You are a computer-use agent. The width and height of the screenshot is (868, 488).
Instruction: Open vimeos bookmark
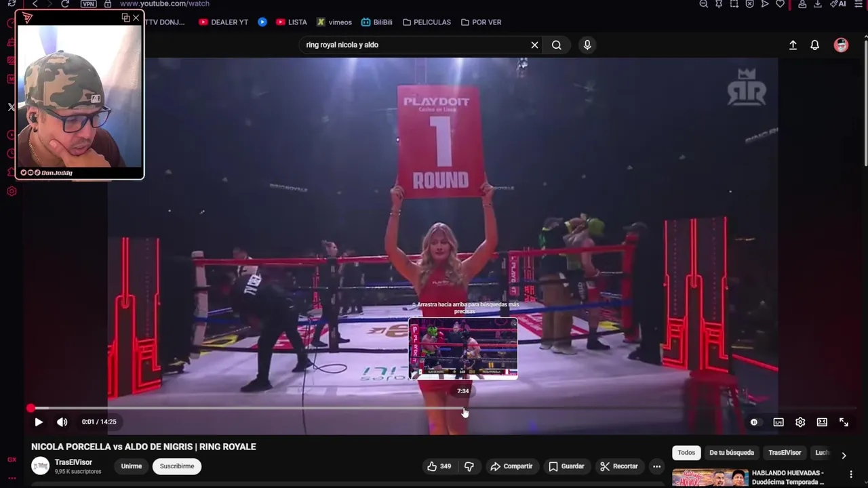[334, 22]
